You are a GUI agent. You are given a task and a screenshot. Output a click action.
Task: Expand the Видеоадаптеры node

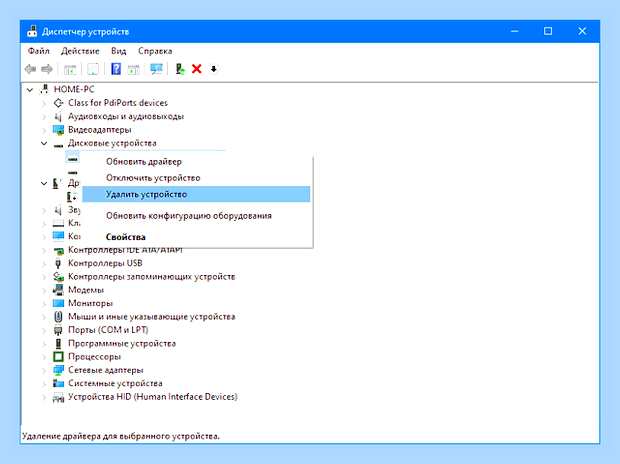point(44,130)
